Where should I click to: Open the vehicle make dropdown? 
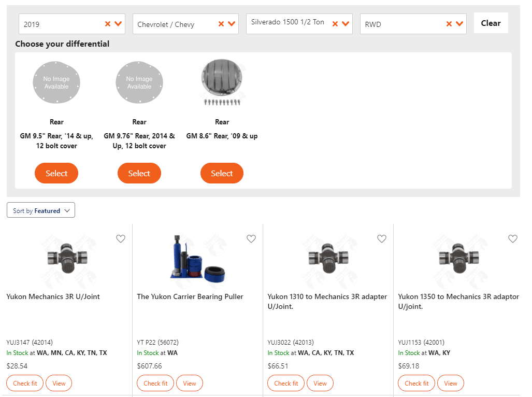tap(232, 23)
